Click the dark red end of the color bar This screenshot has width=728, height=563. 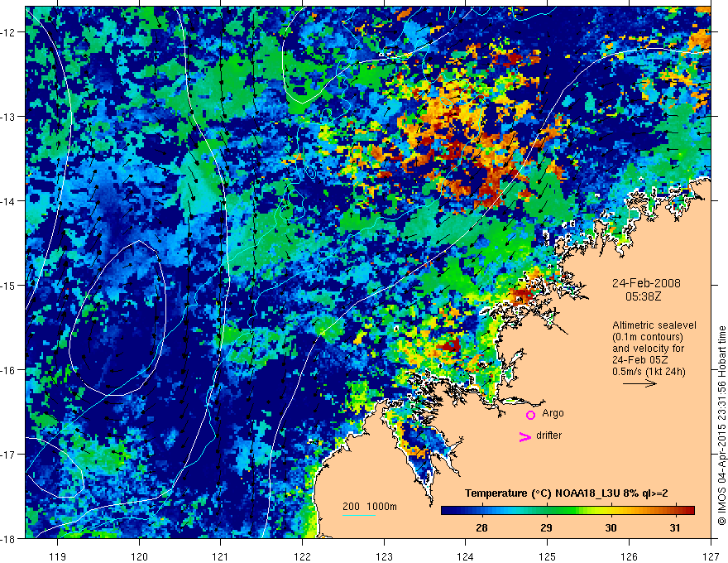point(689,510)
